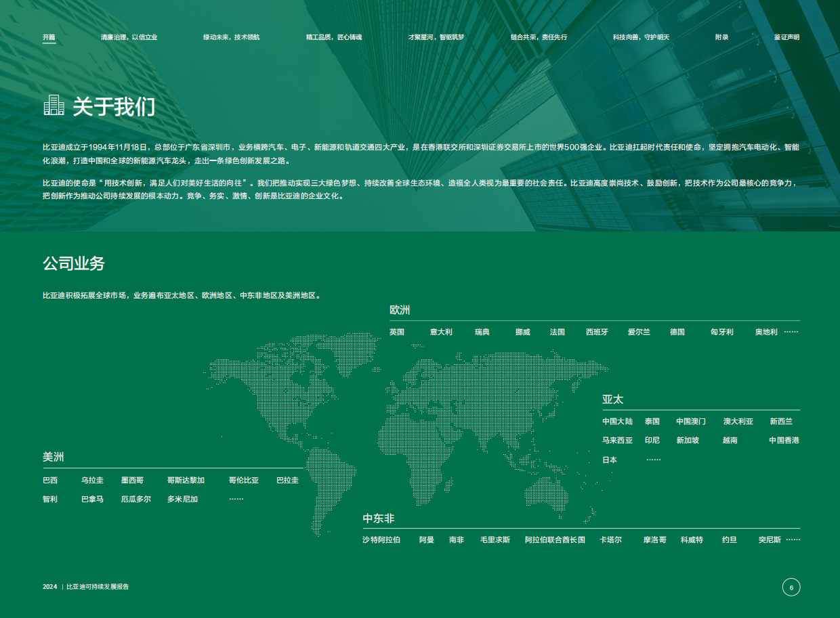The width and height of the screenshot is (840, 618).
Task: Click 巴西 in the Americas list
Action: 50,480
